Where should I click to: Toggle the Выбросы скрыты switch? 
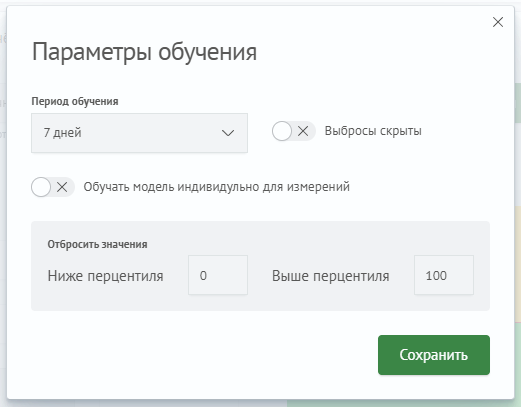point(294,131)
